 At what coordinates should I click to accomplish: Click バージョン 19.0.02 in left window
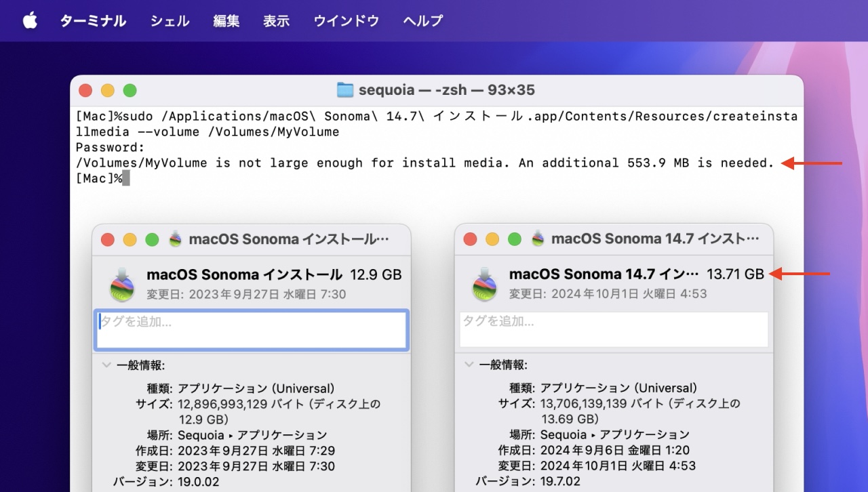coord(198,482)
